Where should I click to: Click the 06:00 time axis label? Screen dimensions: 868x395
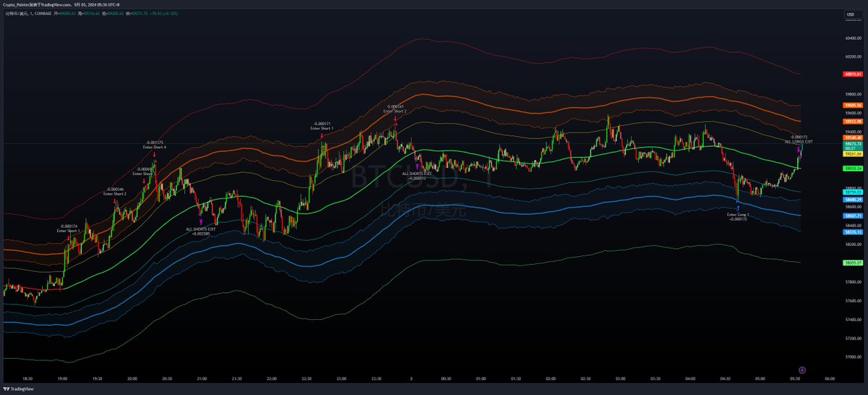click(x=830, y=378)
